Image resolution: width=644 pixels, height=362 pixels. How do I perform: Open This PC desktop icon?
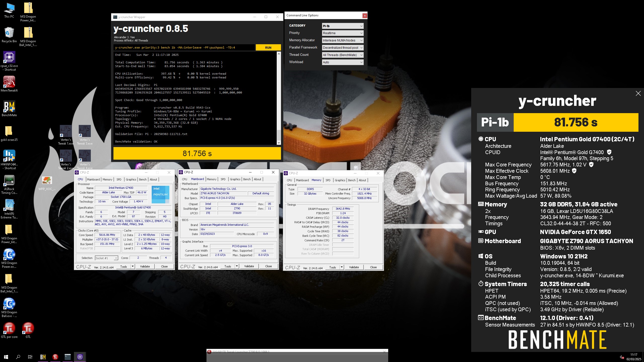point(9,10)
